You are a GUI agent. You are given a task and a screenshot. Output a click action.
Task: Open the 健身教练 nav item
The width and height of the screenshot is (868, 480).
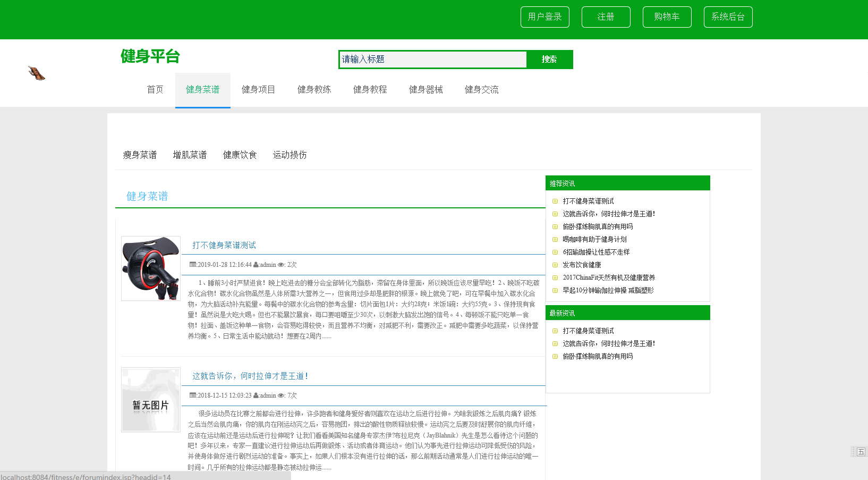pyautogui.click(x=314, y=89)
